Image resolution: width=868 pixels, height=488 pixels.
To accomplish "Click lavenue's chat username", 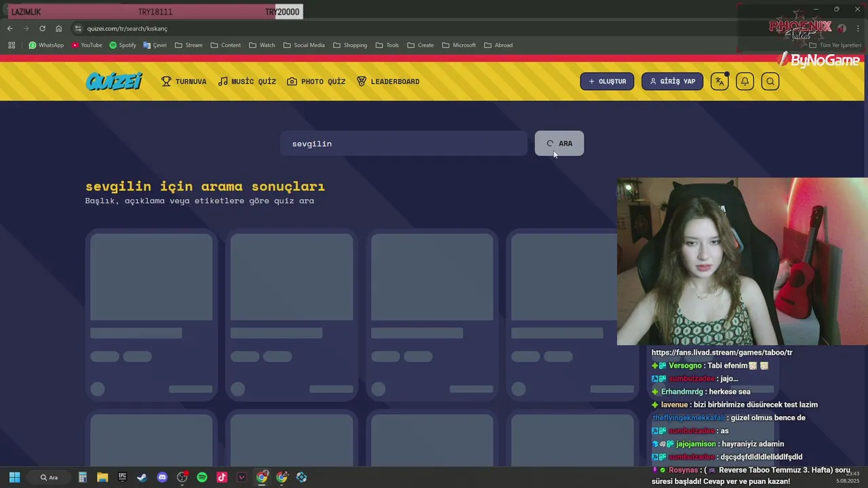I will pyautogui.click(x=675, y=405).
